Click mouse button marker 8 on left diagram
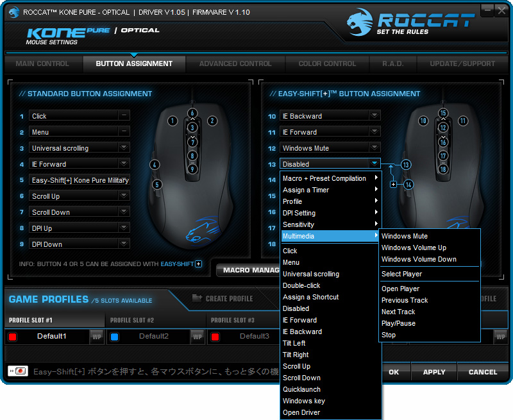Image resolution: width=513 pixels, height=420 pixels. (192, 156)
